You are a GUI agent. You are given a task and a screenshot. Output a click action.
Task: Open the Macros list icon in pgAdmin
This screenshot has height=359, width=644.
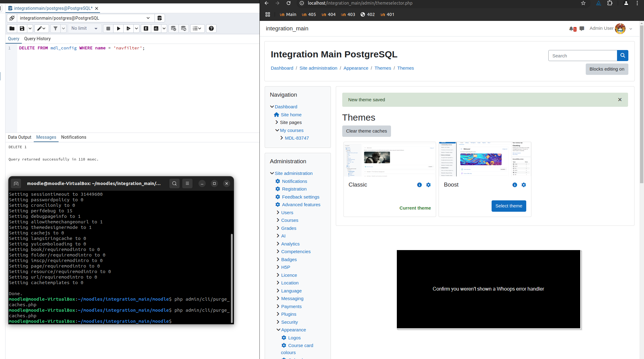(197, 29)
